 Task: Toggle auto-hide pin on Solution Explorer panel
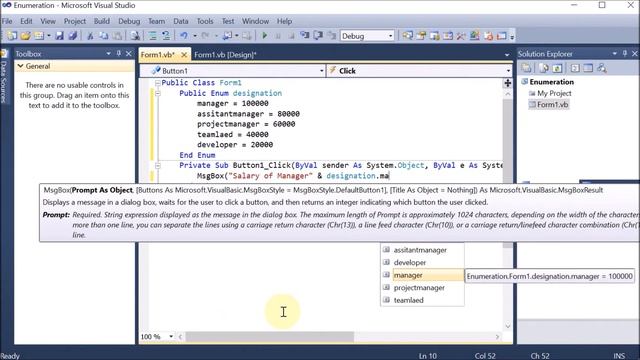[624, 53]
